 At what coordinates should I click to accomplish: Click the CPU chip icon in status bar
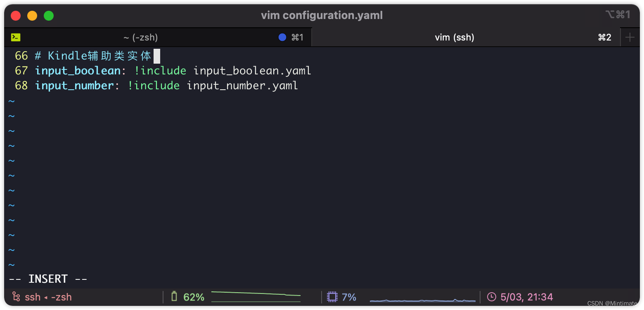click(332, 297)
